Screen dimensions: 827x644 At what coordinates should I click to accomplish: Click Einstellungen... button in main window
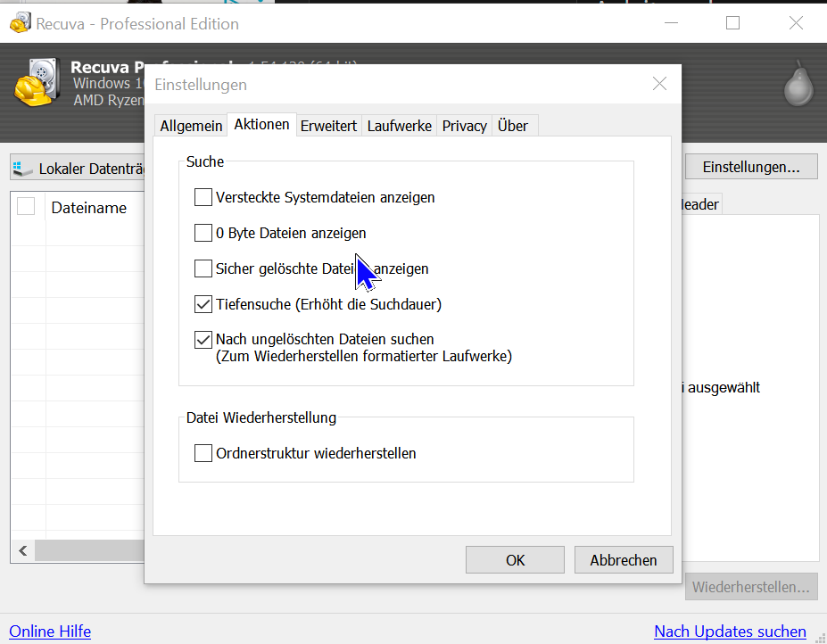click(x=751, y=167)
